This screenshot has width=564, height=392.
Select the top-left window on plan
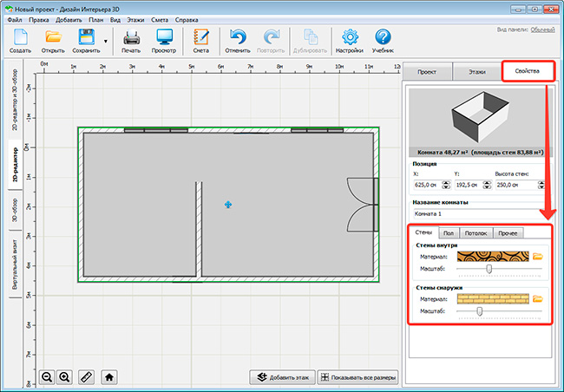pyautogui.click(x=155, y=130)
